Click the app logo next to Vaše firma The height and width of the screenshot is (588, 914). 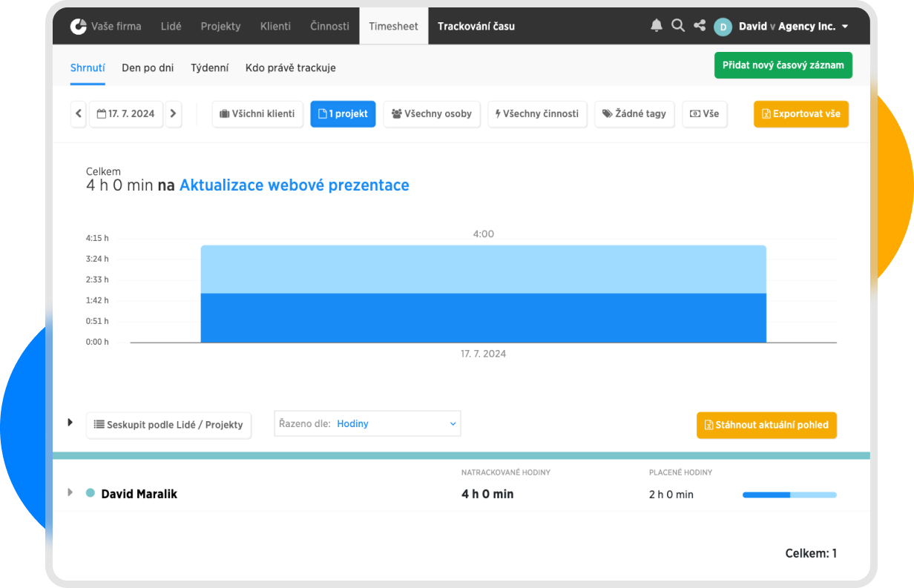79,27
